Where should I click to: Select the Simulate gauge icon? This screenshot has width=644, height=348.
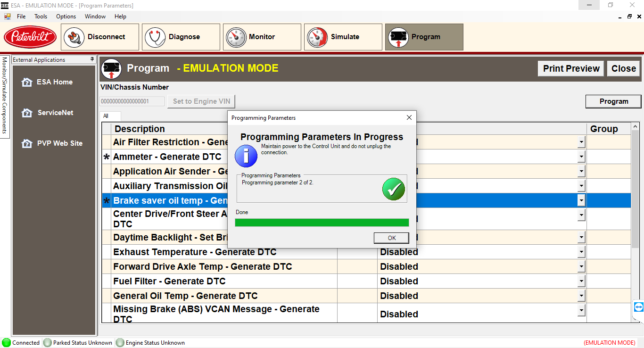point(317,37)
